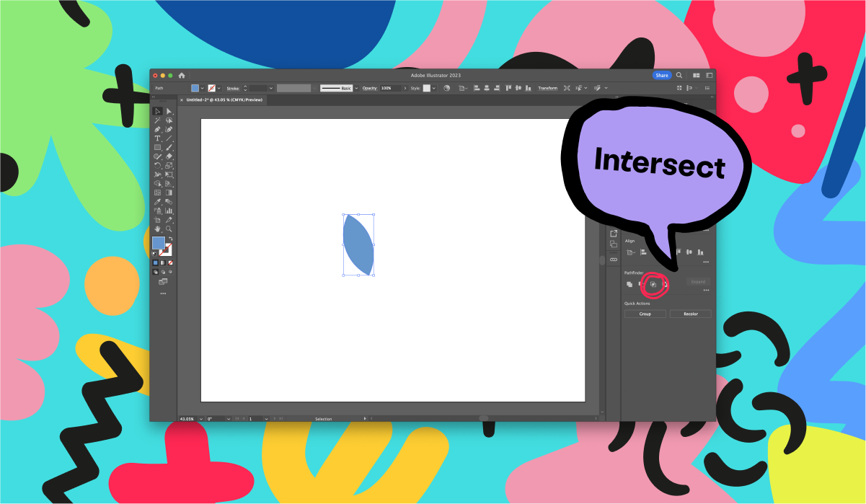Screen dimensions: 866x504
Task: Open the Opacity value dropdown
Action: click(x=405, y=88)
